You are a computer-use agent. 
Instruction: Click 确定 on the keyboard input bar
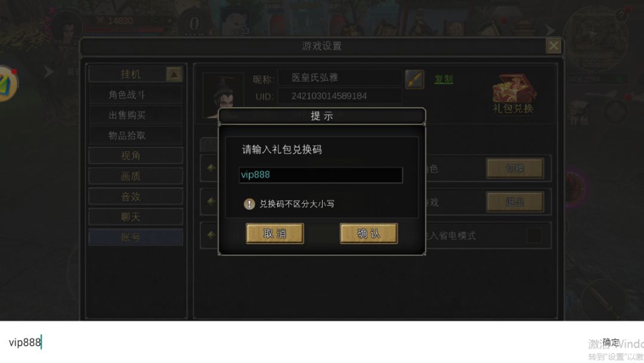click(611, 342)
